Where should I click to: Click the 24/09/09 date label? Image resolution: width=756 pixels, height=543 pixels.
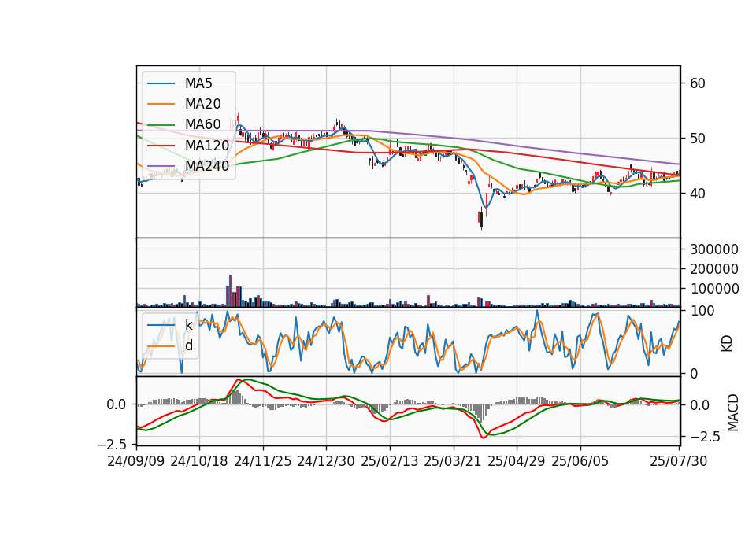[136, 461]
